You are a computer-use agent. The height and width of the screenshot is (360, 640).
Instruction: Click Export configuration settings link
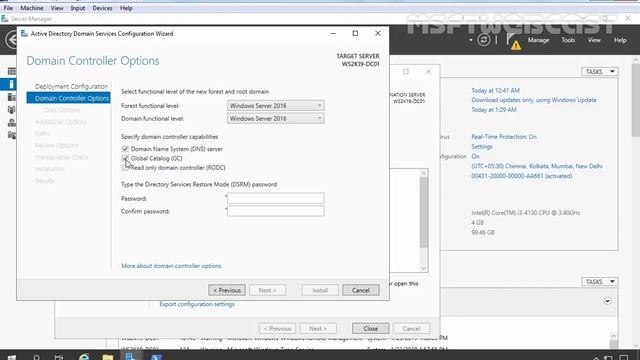[x=197, y=304]
